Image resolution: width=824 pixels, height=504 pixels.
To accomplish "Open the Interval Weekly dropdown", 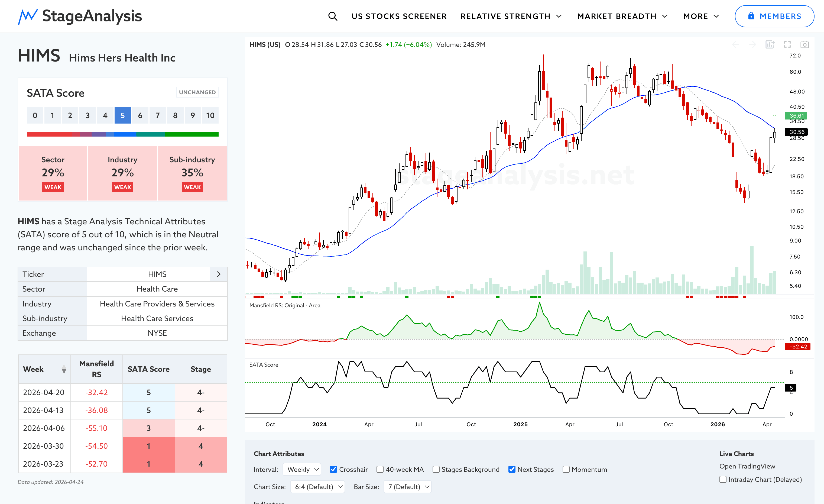I will (x=302, y=469).
